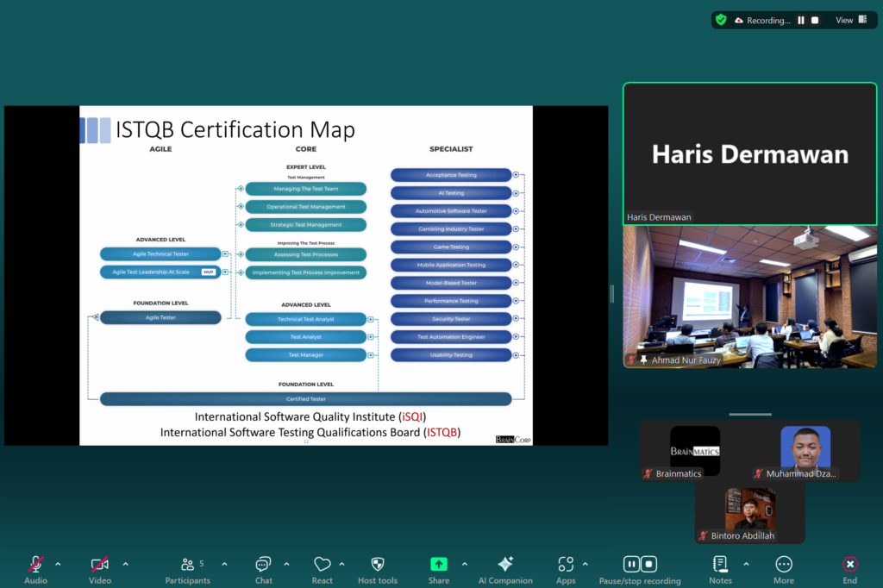Expand the Share options chevron
The height and width of the screenshot is (588, 883).
[x=464, y=564]
